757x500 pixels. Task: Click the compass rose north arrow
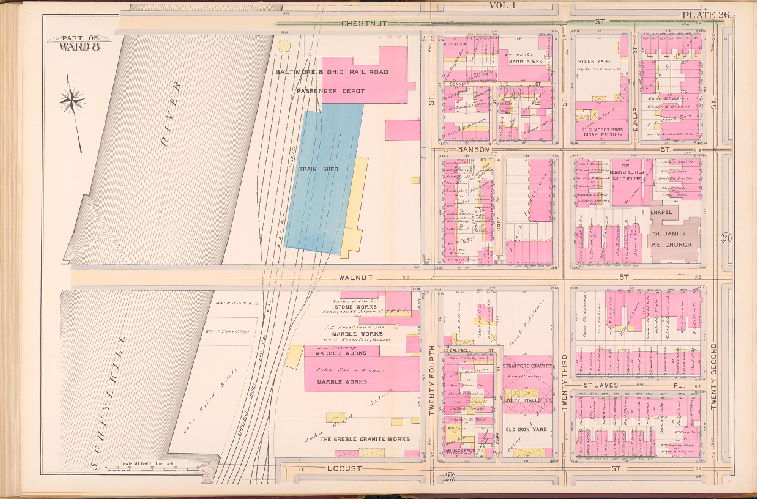72,100
